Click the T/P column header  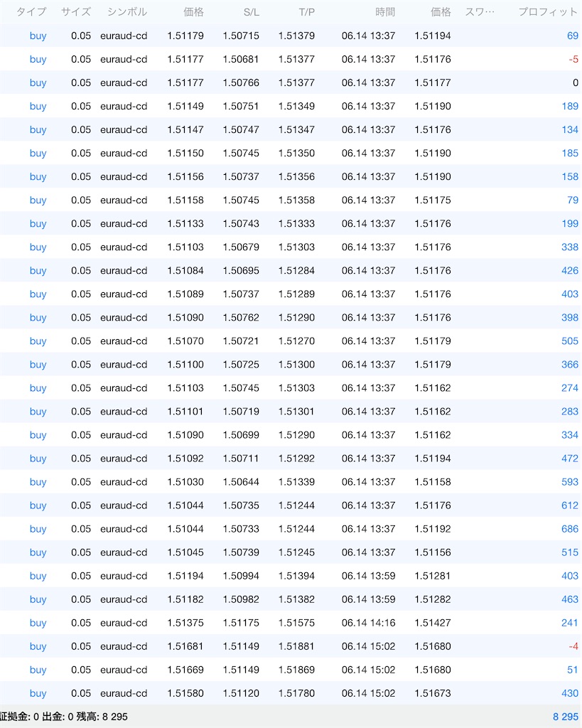pyautogui.click(x=307, y=12)
